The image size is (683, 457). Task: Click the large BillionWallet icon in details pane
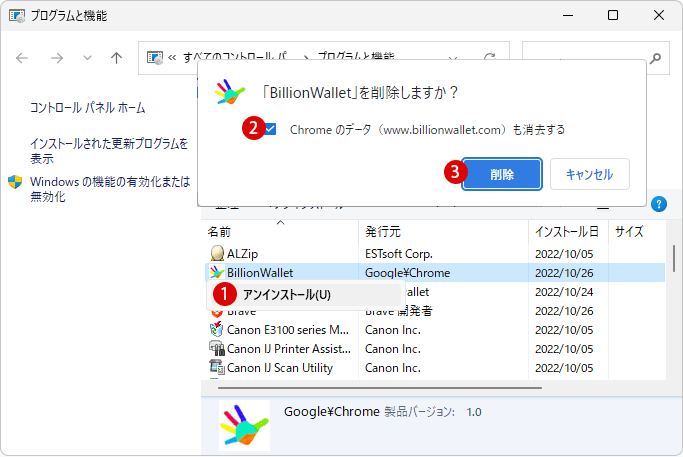point(244,425)
